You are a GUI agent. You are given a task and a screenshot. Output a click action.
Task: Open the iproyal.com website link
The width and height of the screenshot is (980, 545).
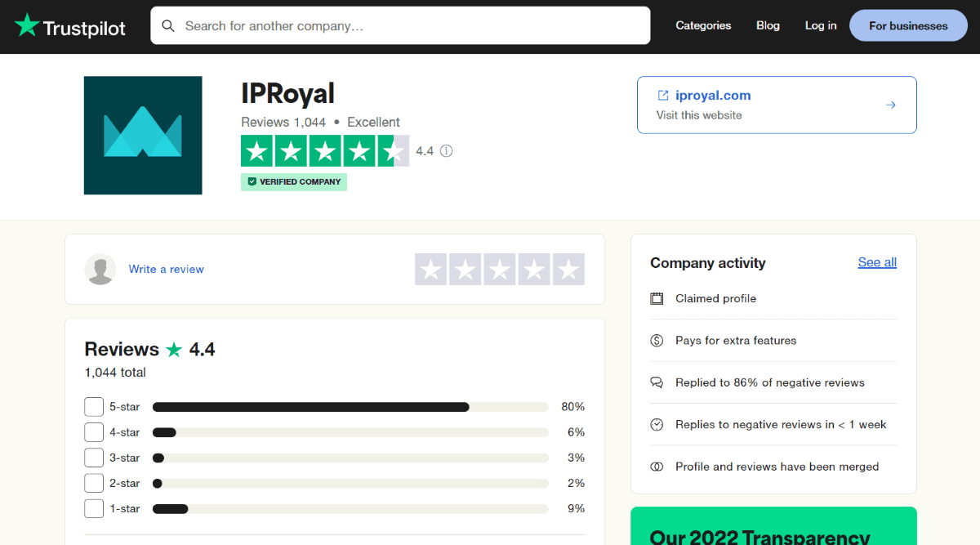click(x=713, y=96)
